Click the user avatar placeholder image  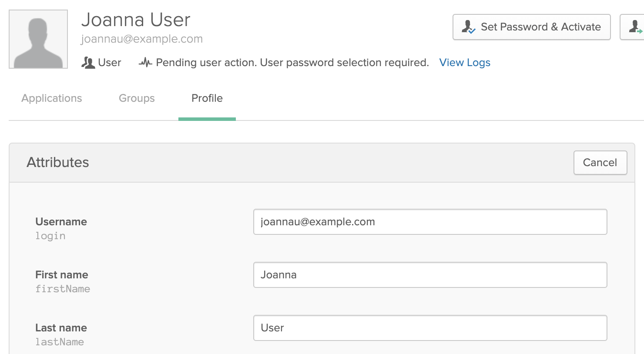(x=38, y=39)
